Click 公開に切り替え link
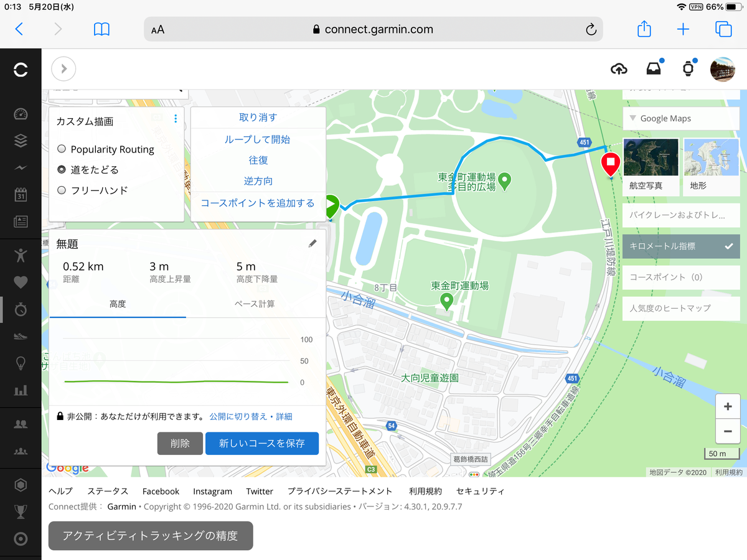 click(x=240, y=416)
